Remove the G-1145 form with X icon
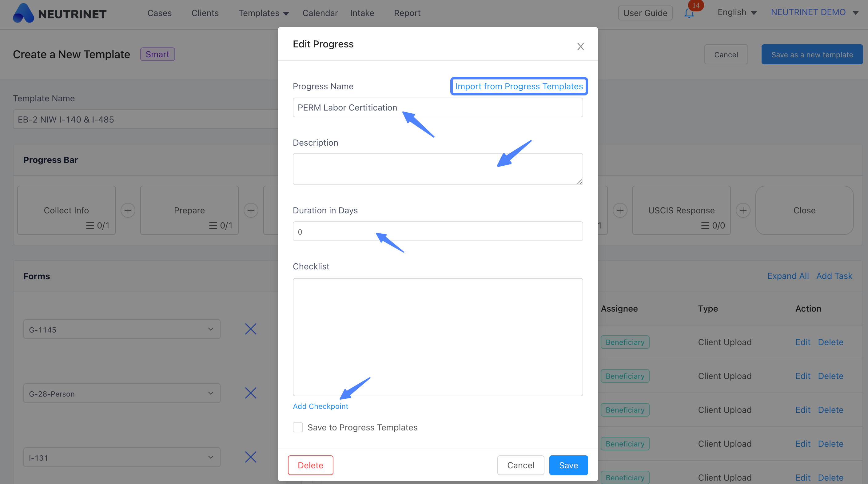Viewport: 868px width, 484px height. tap(250, 329)
